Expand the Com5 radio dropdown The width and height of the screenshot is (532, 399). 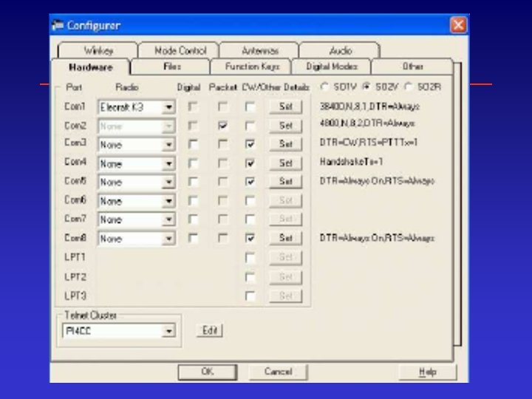pyautogui.click(x=137, y=183)
